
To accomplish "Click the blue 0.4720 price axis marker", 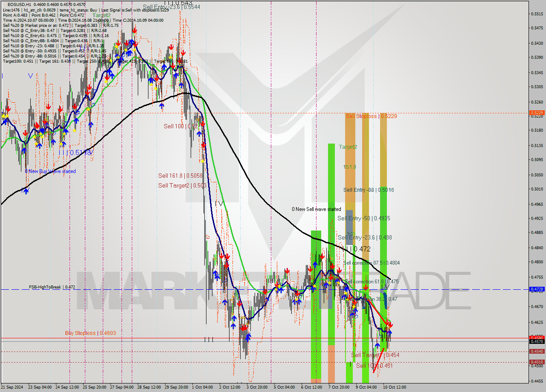I will click(536, 289).
